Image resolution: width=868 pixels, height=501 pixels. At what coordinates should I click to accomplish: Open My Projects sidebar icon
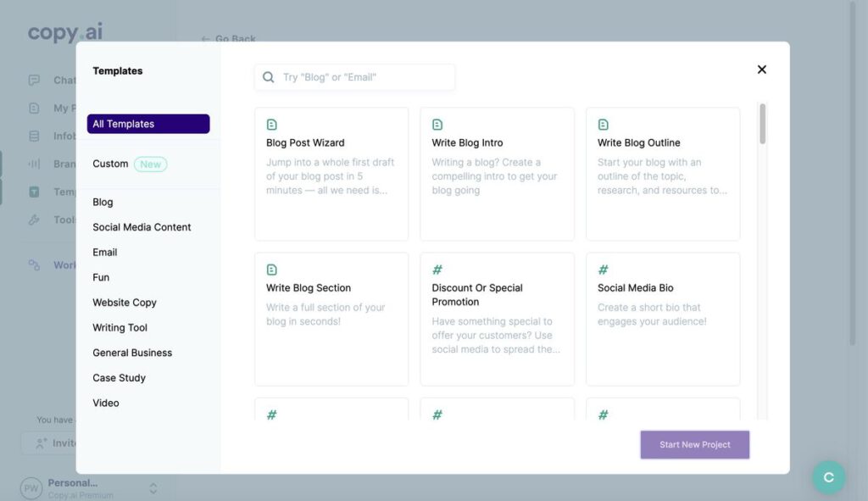point(32,108)
